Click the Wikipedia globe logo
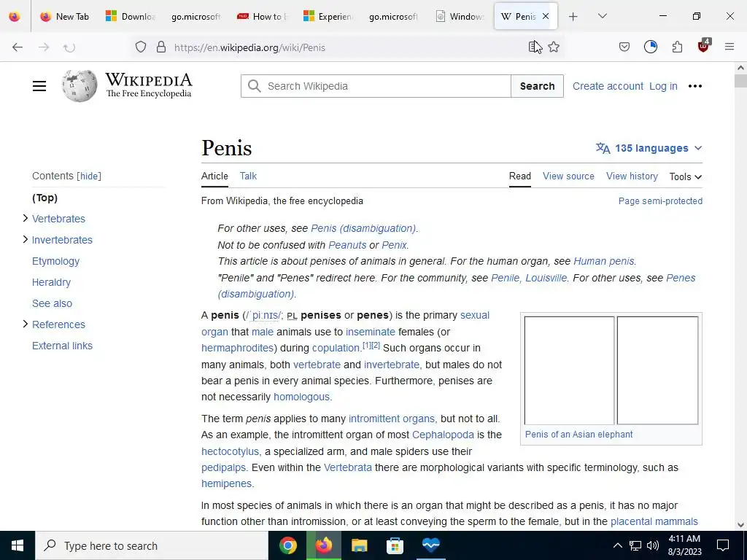 click(79, 86)
